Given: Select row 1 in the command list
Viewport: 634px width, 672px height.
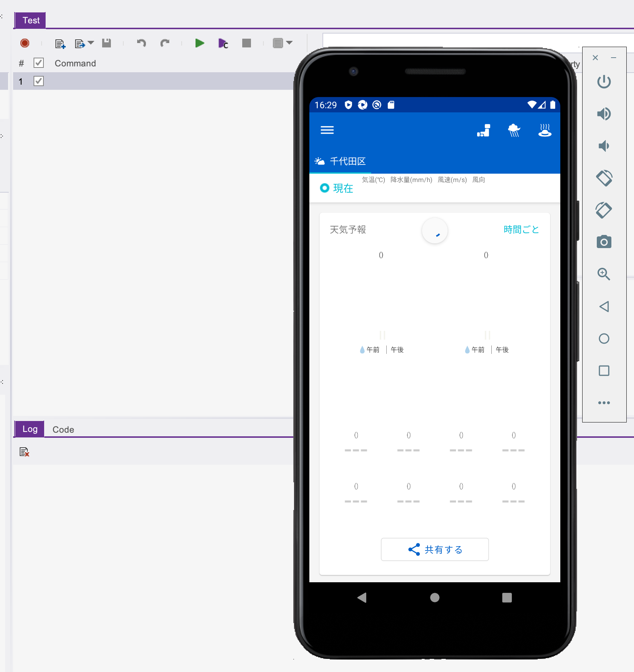Looking at the screenshot, I should [153, 81].
